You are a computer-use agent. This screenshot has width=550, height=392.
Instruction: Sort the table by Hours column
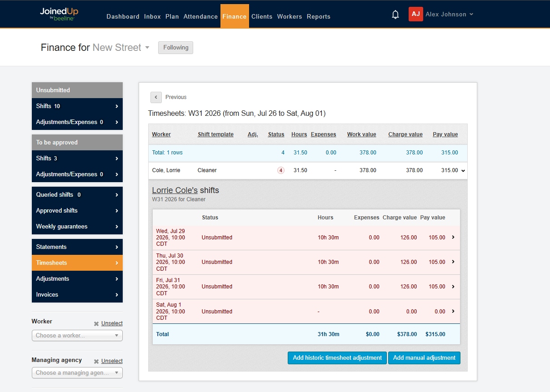pyautogui.click(x=299, y=134)
